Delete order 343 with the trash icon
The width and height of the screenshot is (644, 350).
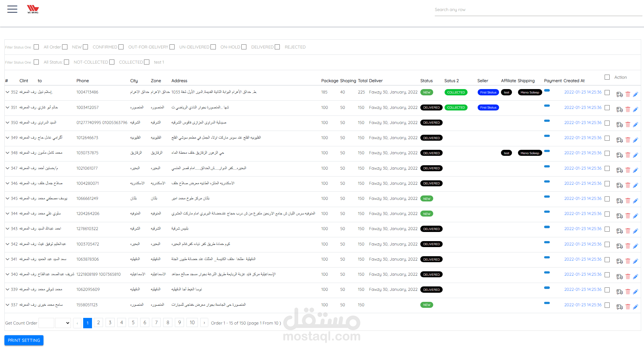pyautogui.click(x=628, y=231)
